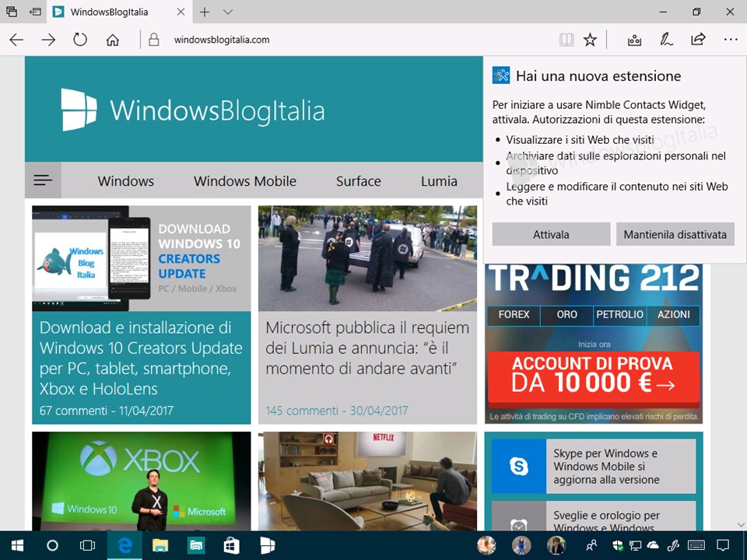
Task: Click the extension icon beside the web note pen
Action: pyautogui.click(x=634, y=40)
